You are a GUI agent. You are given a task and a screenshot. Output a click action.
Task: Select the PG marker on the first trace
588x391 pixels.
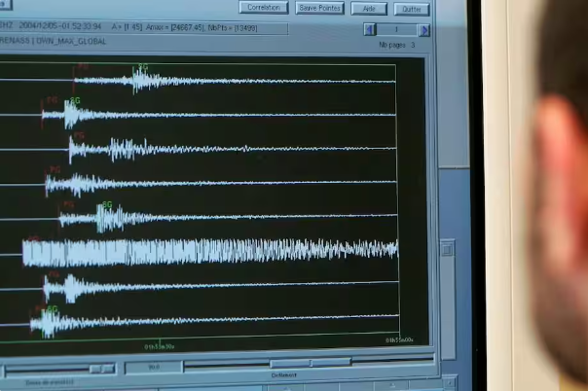pyautogui.click(x=84, y=67)
